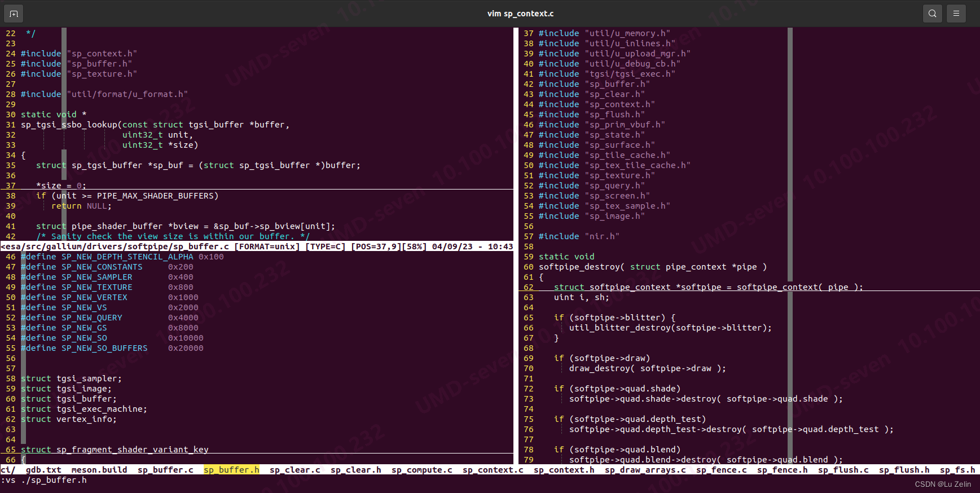Click the 'vim sp_context.c' window title
The width and height of the screenshot is (980, 493).
(520, 14)
